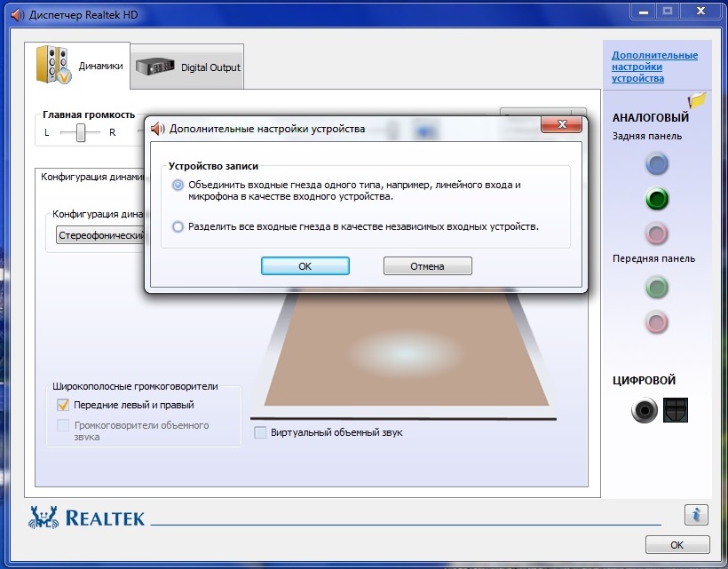Viewport: 728px width, 569px height.
Task: Select the 'Разделить все входные гнезда' radio option
Action: click(178, 227)
